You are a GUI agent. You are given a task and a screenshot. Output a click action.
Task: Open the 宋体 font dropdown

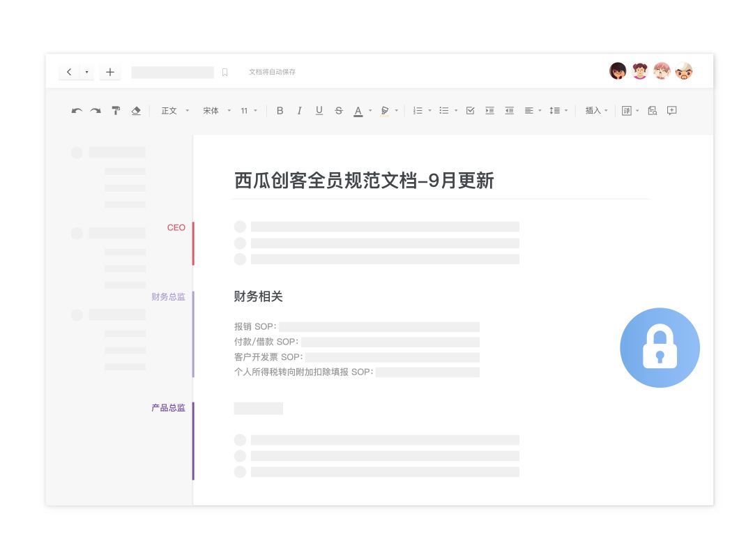coord(217,111)
